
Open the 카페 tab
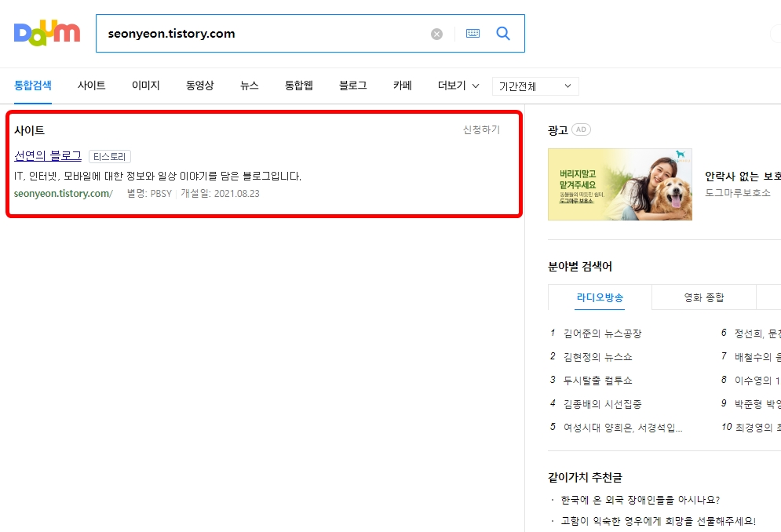pos(403,86)
